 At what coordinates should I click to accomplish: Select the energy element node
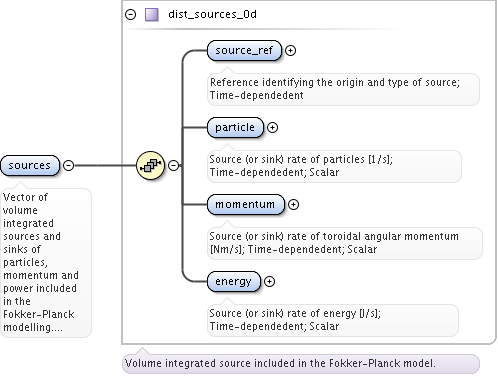click(x=234, y=282)
